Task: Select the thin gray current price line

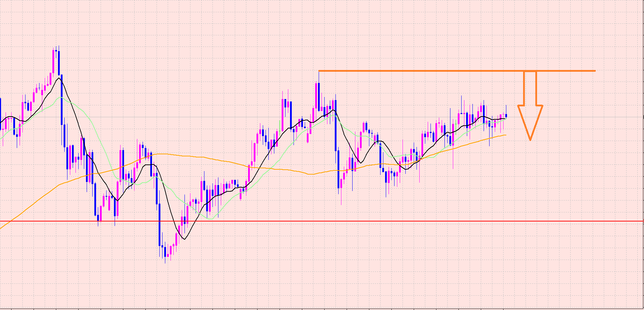Action: (x=577, y=117)
